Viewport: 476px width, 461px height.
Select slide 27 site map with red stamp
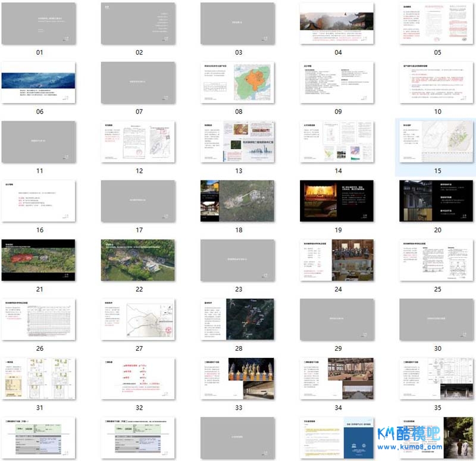coord(138,319)
